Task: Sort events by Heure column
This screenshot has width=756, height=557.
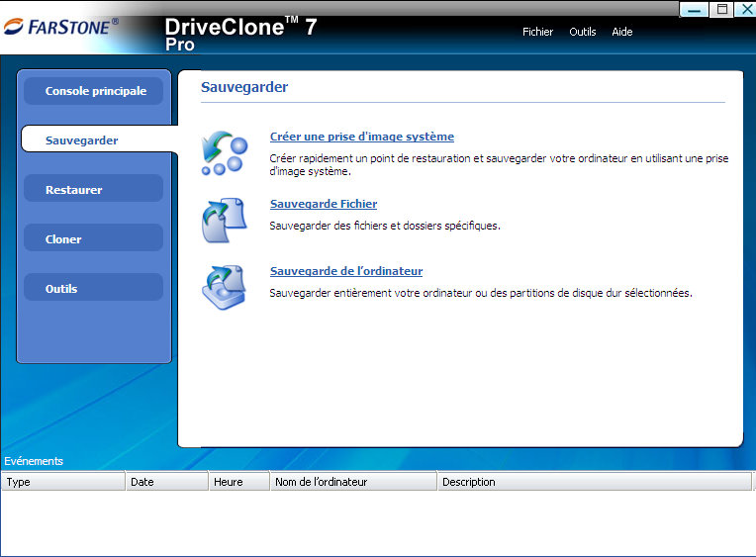Action: tap(239, 482)
